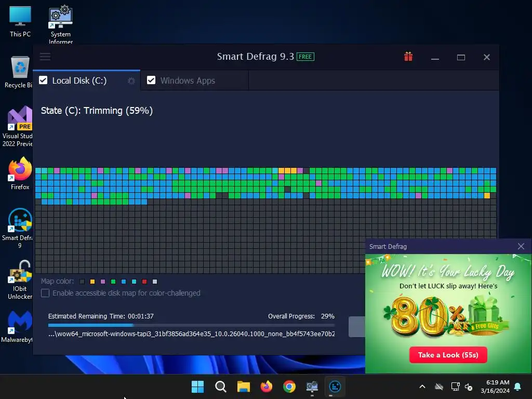
Task: Click the red gift box icon
Action: point(408,57)
